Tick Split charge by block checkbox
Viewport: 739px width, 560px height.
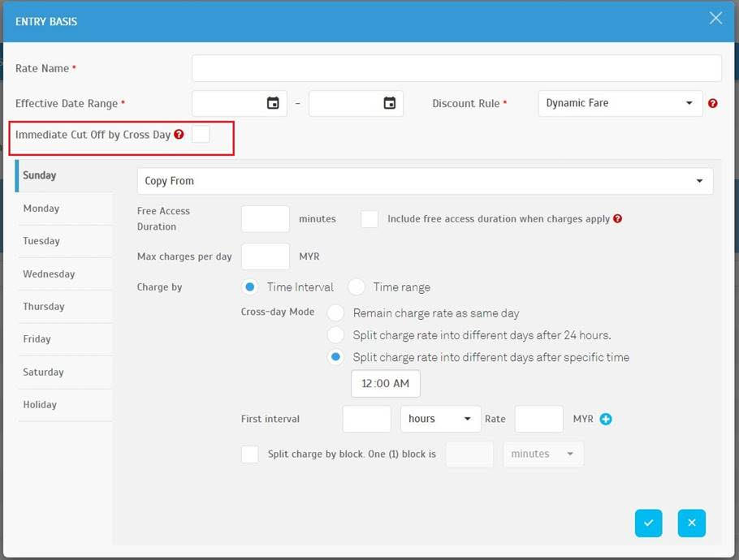250,454
